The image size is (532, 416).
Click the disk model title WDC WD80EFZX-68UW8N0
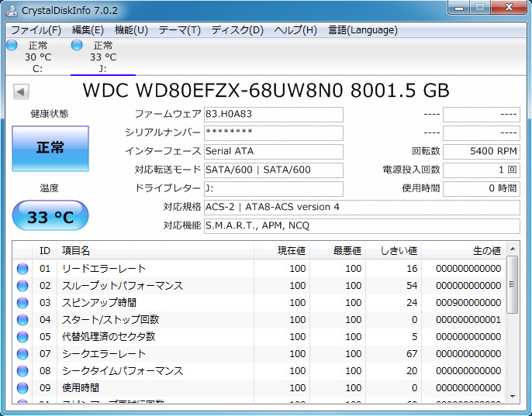pyautogui.click(x=213, y=91)
